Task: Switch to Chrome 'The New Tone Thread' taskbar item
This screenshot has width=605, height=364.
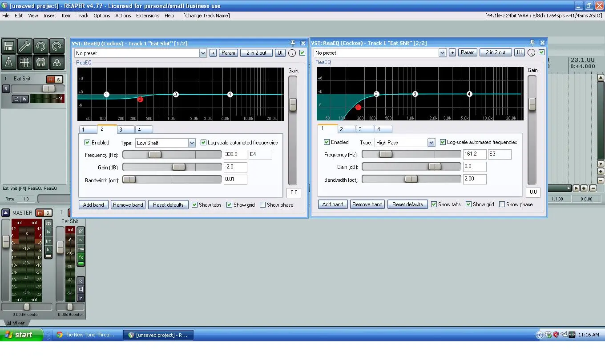Action: click(x=88, y=335)
